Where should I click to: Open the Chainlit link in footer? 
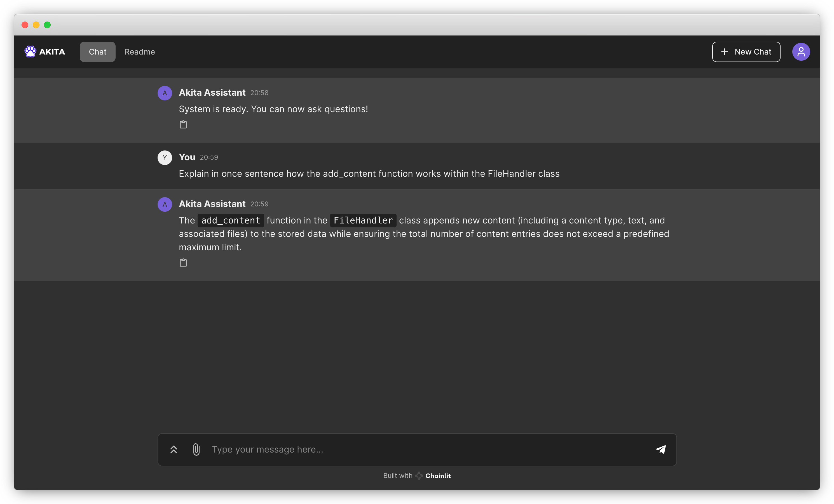(438, 475)
